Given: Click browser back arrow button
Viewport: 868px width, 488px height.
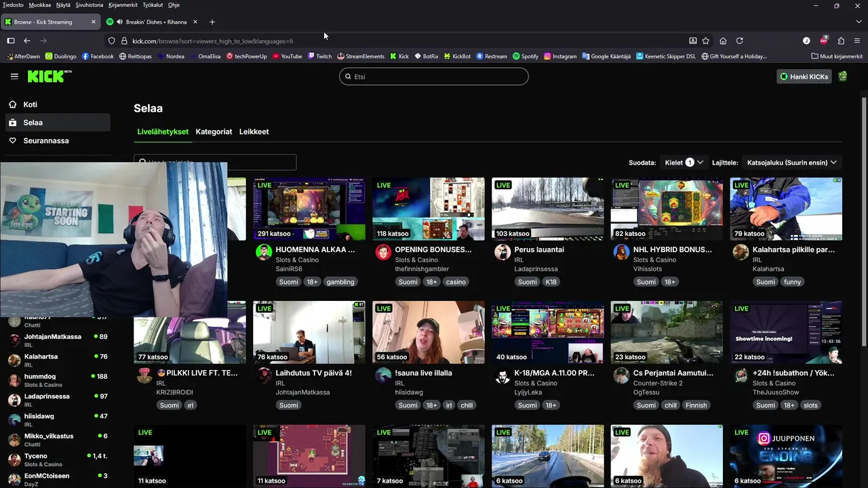Looking at the screenshot, I should click(x=27, y=41).
